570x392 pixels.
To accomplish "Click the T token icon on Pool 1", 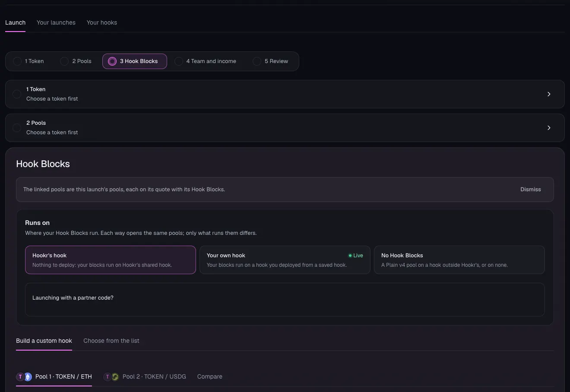I will tap(20, 377).
